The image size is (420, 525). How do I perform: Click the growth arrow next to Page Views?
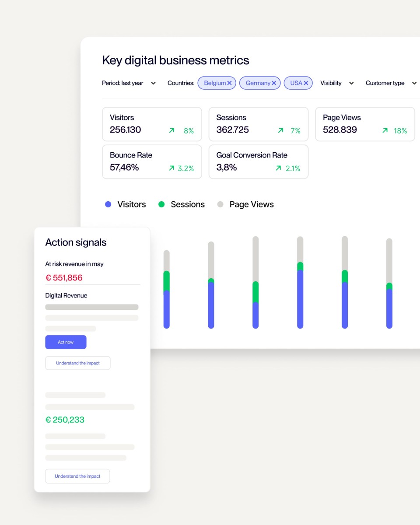click(385, 130)
